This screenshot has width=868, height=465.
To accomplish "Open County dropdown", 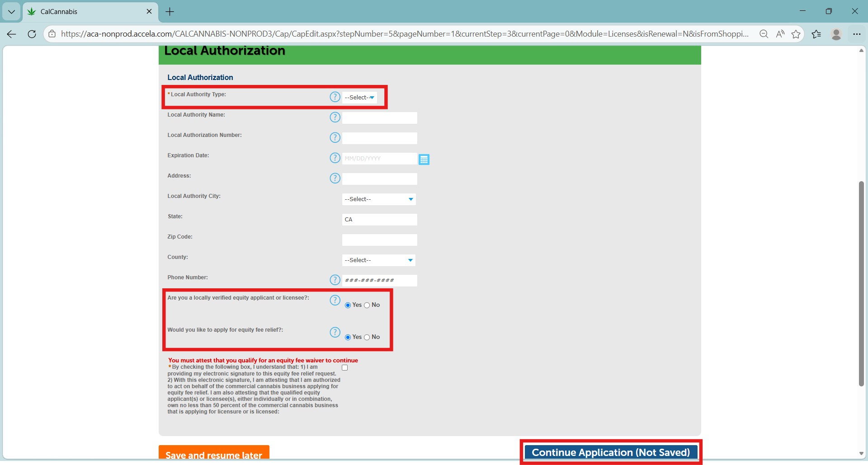I will [379, 260].
